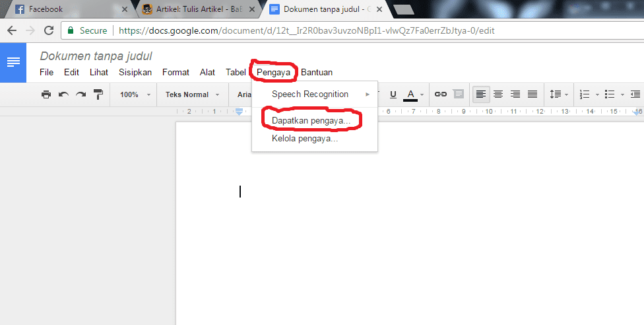The width and height of the screenshot is (644, 325).
Task: Align text to the left
Action: pyautogui.click(x=481, y=94)
